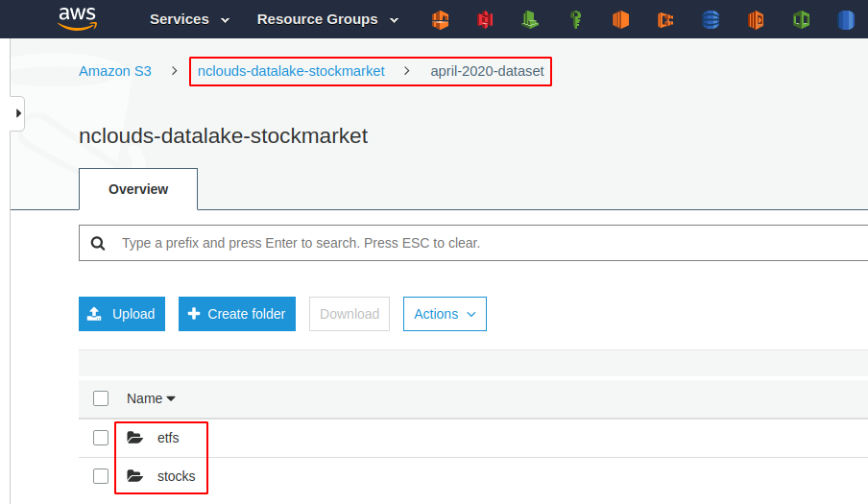Switch to the Overview tab
Viewport: 868px width, 504px height.
[138, 189]
